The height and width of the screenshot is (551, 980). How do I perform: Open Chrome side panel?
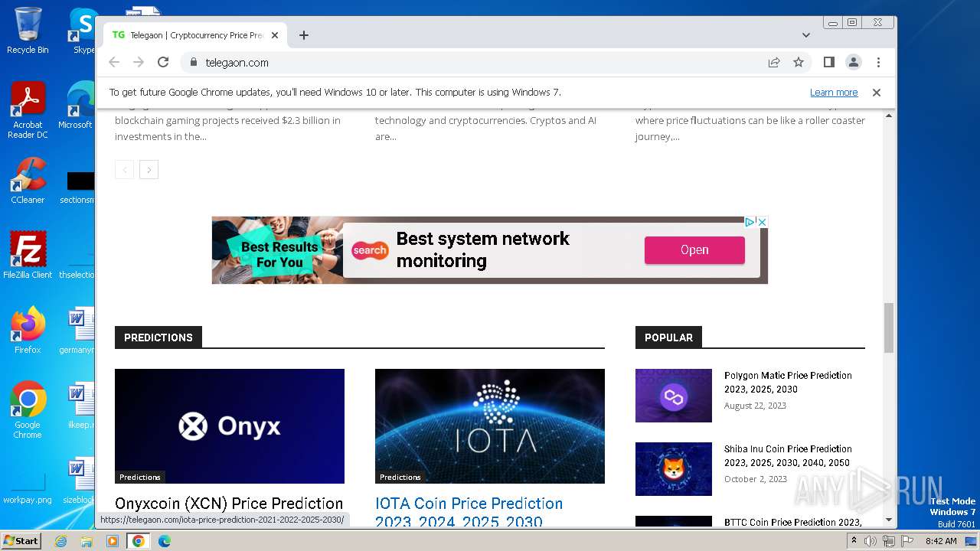click(828, 62)
